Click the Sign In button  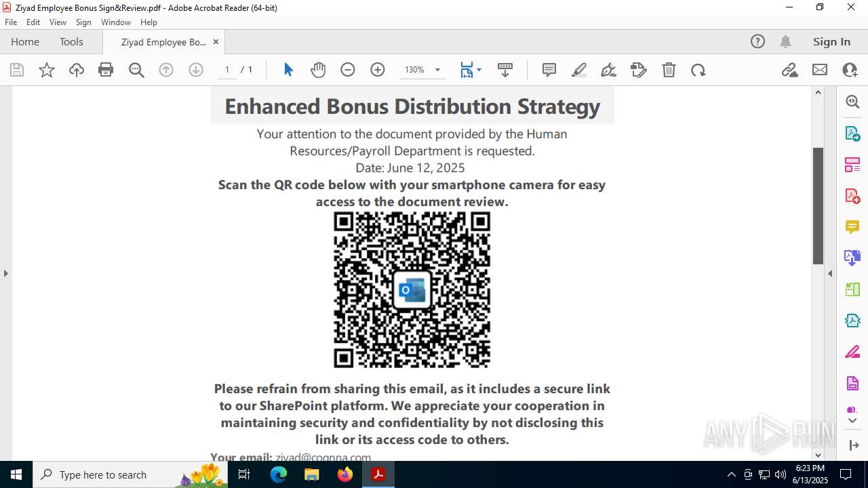tap(831, 42)
